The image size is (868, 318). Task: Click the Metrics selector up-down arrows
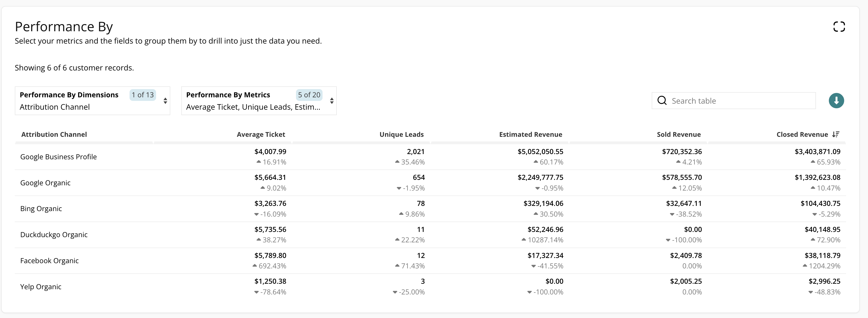(332, 101)
